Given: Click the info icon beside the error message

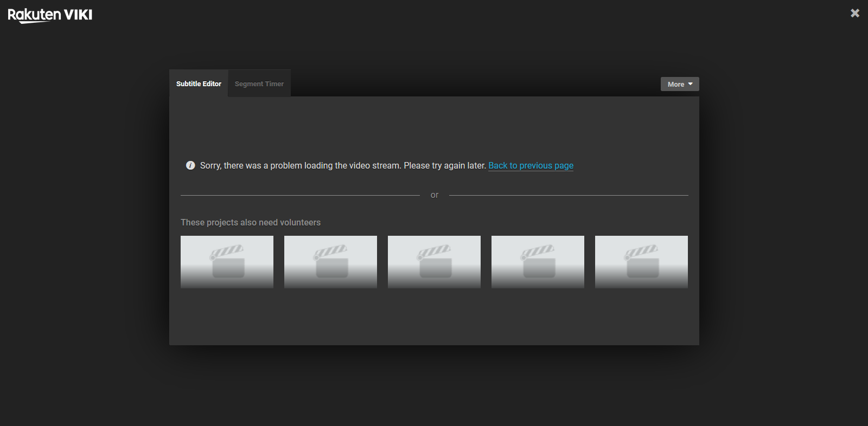Looking at the screenshot, I should [190, 165].
